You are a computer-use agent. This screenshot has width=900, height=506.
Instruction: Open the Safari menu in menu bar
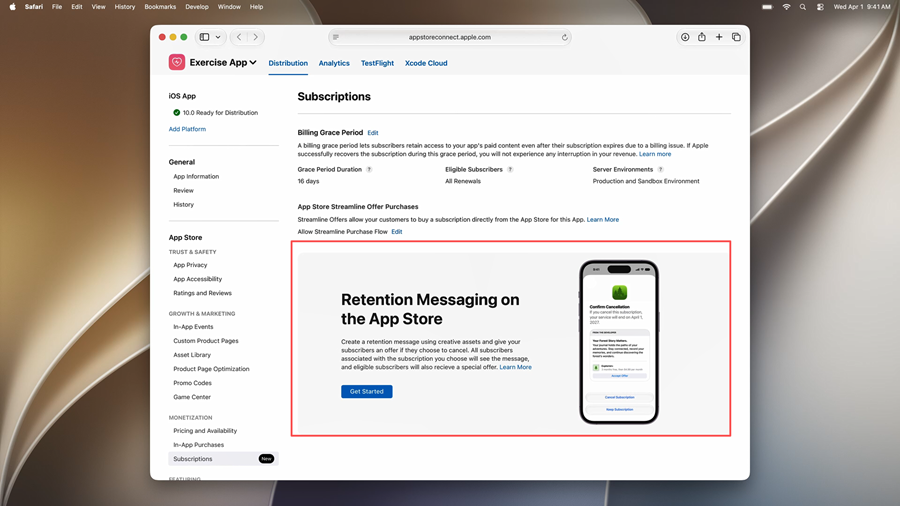click(x=34, y=7)
